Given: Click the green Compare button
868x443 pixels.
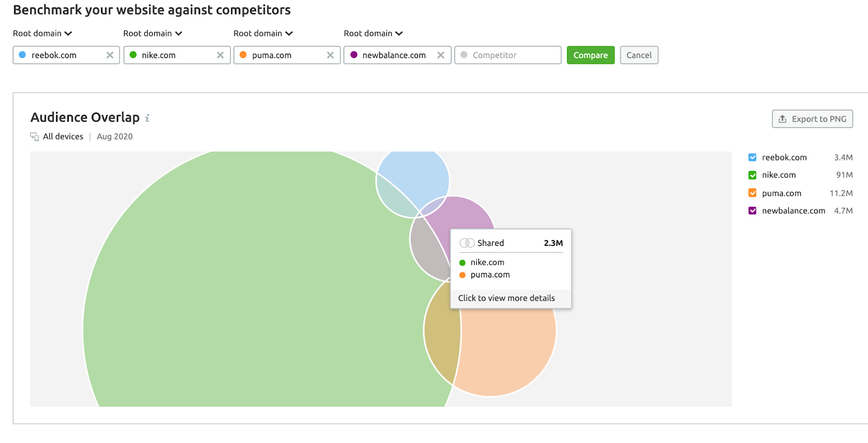Looking at the screenshot, I should (591, 55).
